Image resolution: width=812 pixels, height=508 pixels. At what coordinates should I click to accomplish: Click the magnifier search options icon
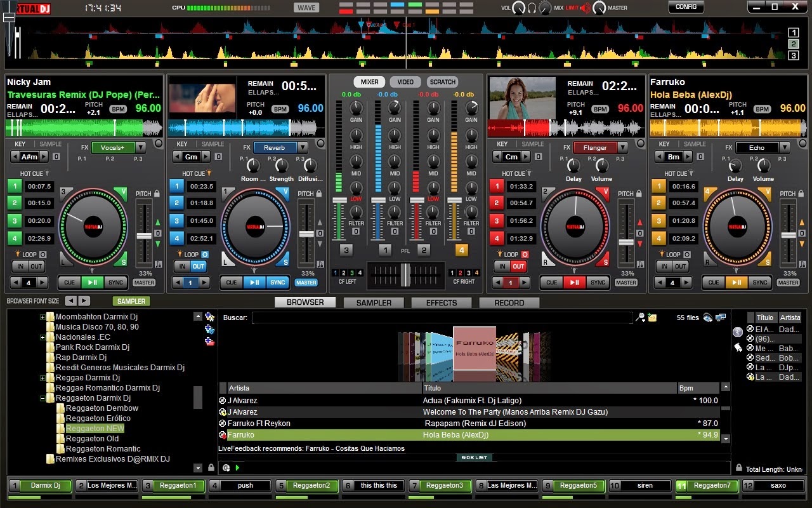point(641,317)
